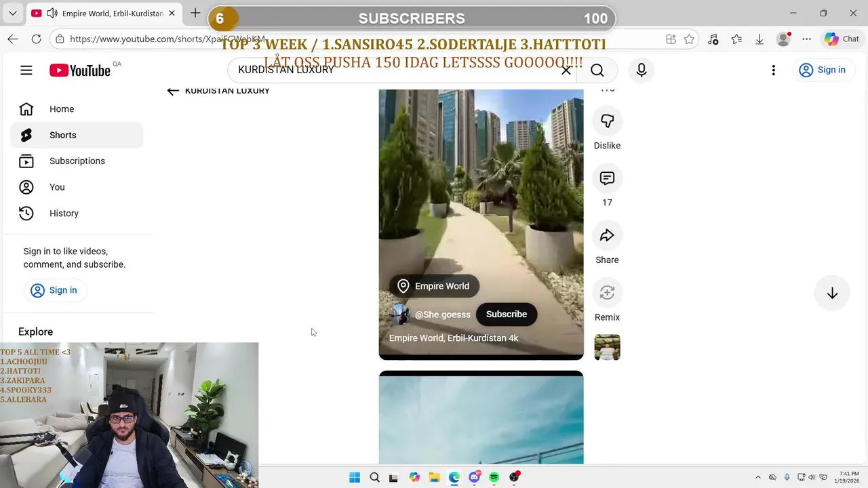
Task: Run the search with the magnifier button
Action: click(x=597, y=70)
